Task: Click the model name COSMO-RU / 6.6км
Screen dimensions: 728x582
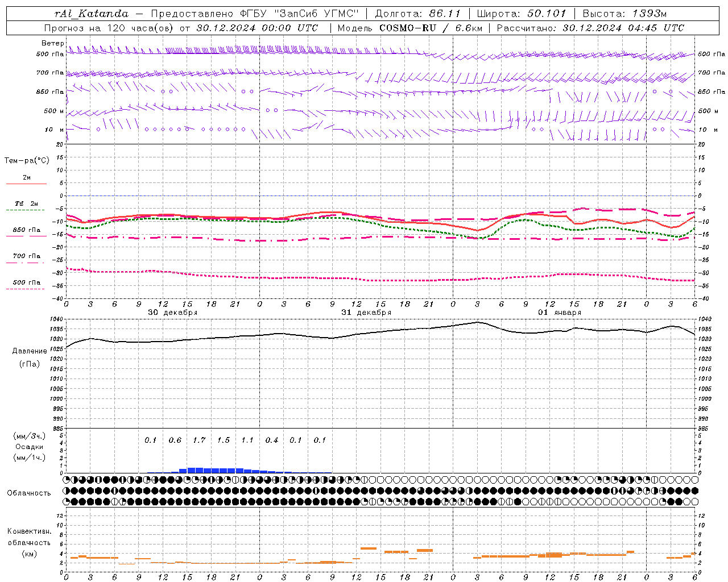Action: [x=431, y=28]
